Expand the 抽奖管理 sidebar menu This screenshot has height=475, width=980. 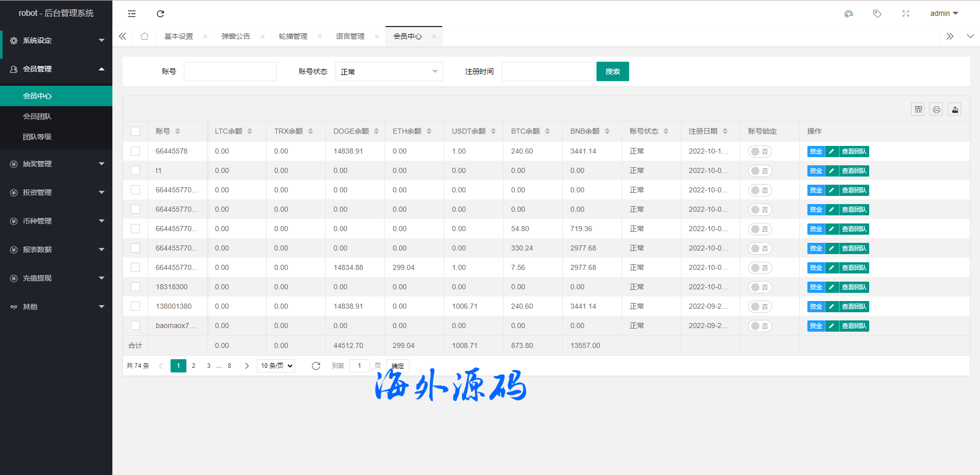coord(56,164)
